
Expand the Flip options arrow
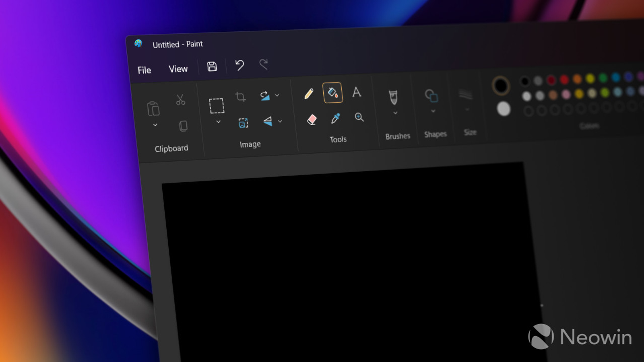coord(280,121)
